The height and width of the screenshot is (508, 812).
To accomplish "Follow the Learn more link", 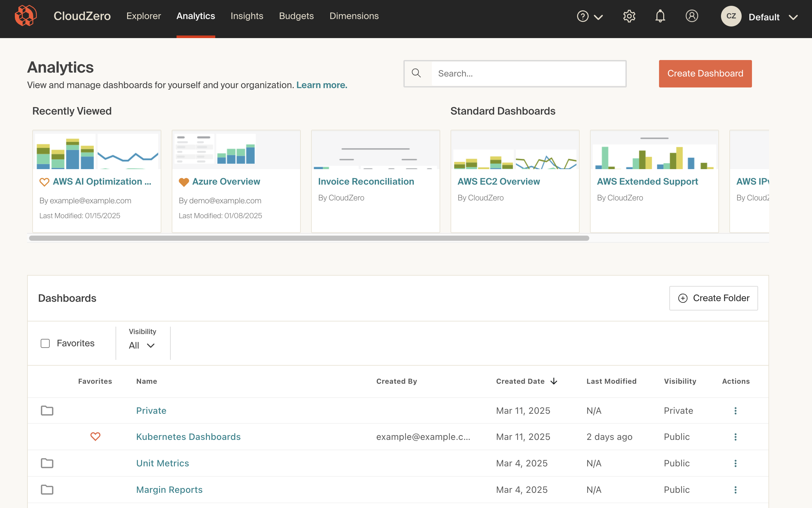I will [321, 85].
